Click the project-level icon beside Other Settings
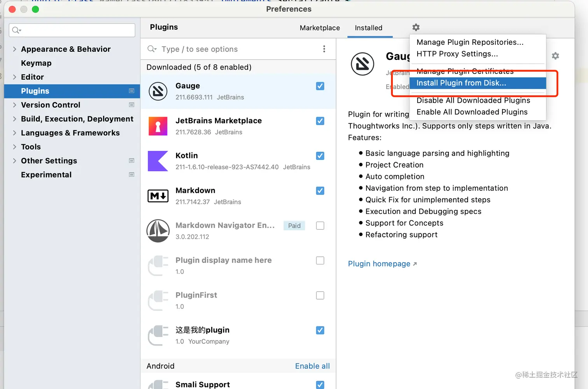The height and width of the screenshot is (389, 588). (x=131, y=161)
